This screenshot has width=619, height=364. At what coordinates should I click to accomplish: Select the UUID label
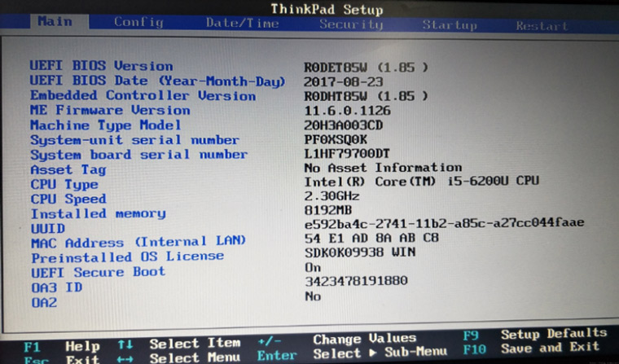pyautogui.click(x=48, y=229)
